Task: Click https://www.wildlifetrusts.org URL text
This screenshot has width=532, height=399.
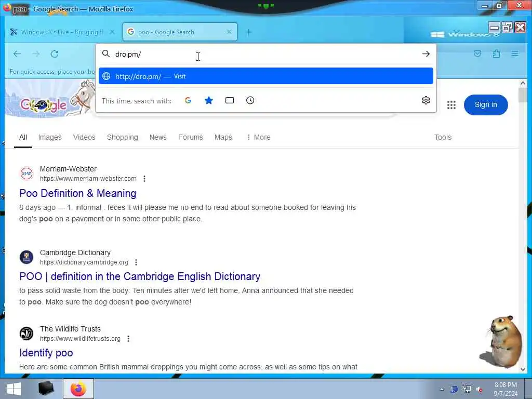Action: click(80, 339)
